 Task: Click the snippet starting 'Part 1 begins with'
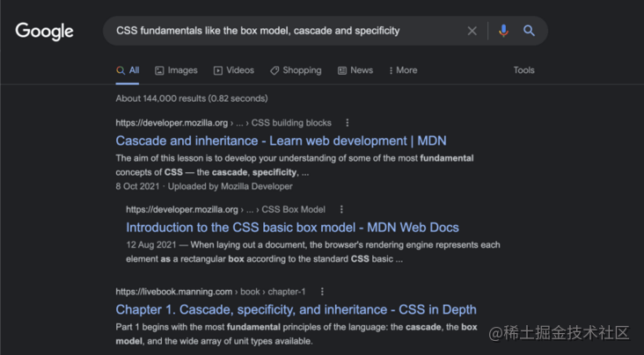[296, 334]
